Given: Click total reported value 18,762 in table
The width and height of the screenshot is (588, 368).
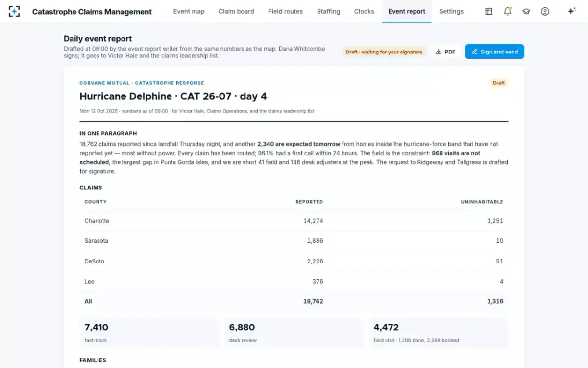Looking at the screenshot, I should (313, 301).
